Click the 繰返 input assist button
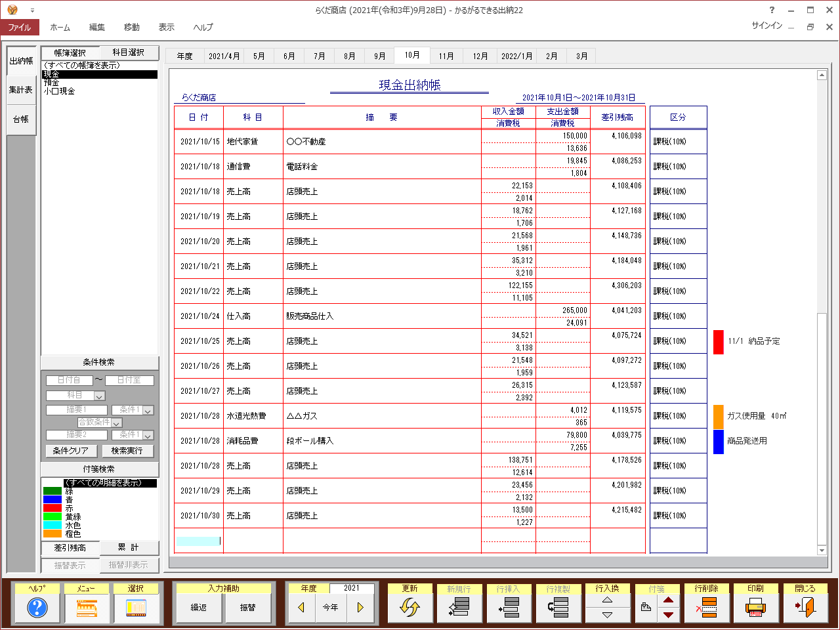The width and height of the screenshot is (840, 630). (x=198, y=608)
